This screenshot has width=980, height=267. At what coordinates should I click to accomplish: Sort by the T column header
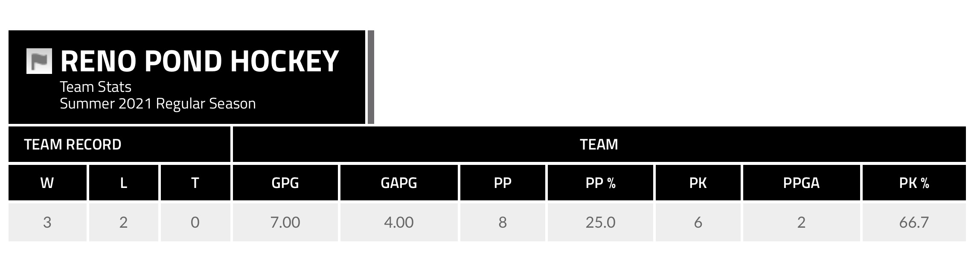point(195,183)
